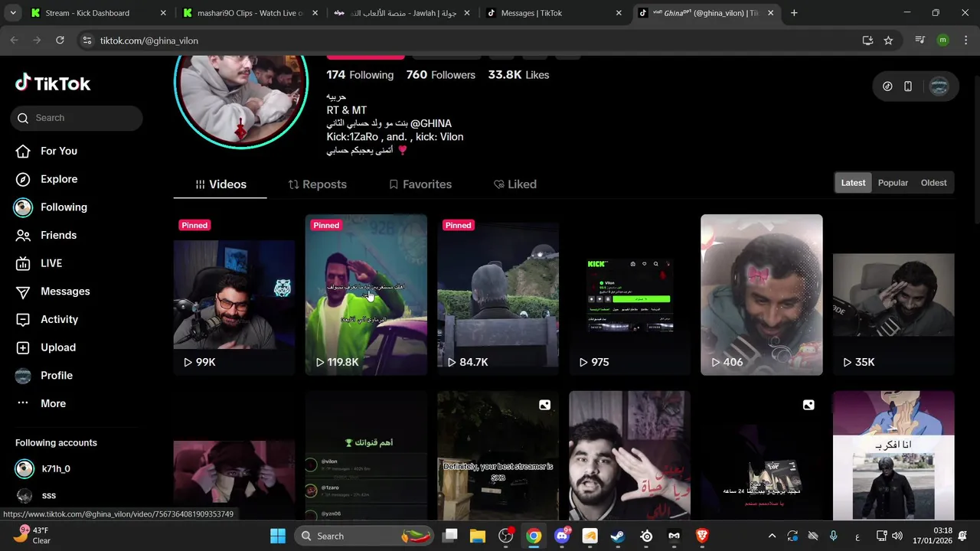
Task: Reload the current page
Action: pyautogui.click(x=60, y=41)
